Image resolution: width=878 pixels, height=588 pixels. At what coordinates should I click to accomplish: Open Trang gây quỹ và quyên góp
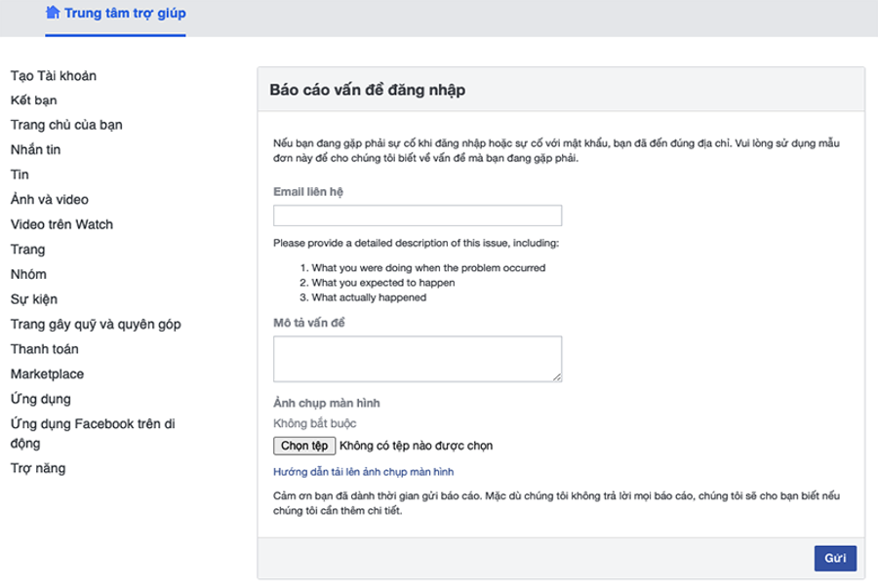[96, 324]
